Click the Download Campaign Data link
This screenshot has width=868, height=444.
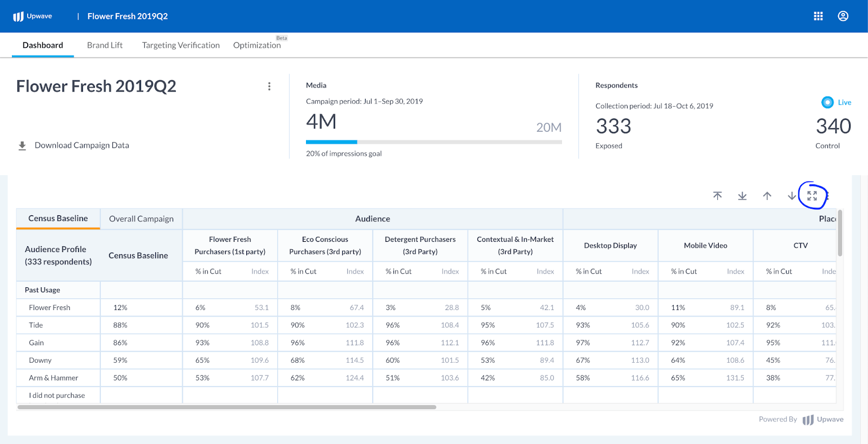coord(82,145)
